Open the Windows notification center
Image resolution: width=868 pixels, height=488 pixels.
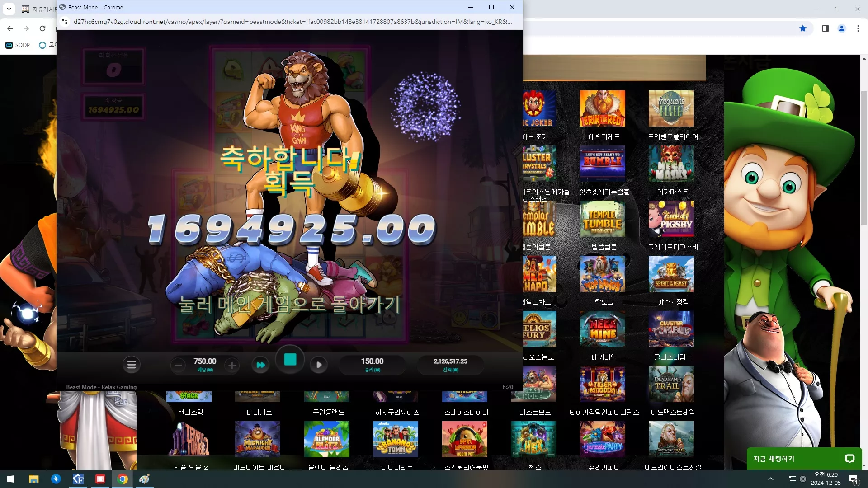(854, 479)
